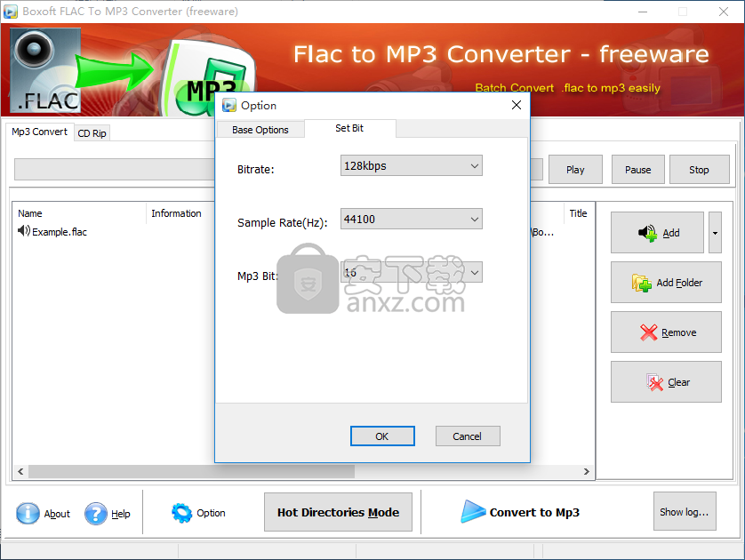Click the Play button
This screenshot has width=745, height=560.
tap(575, 170)
